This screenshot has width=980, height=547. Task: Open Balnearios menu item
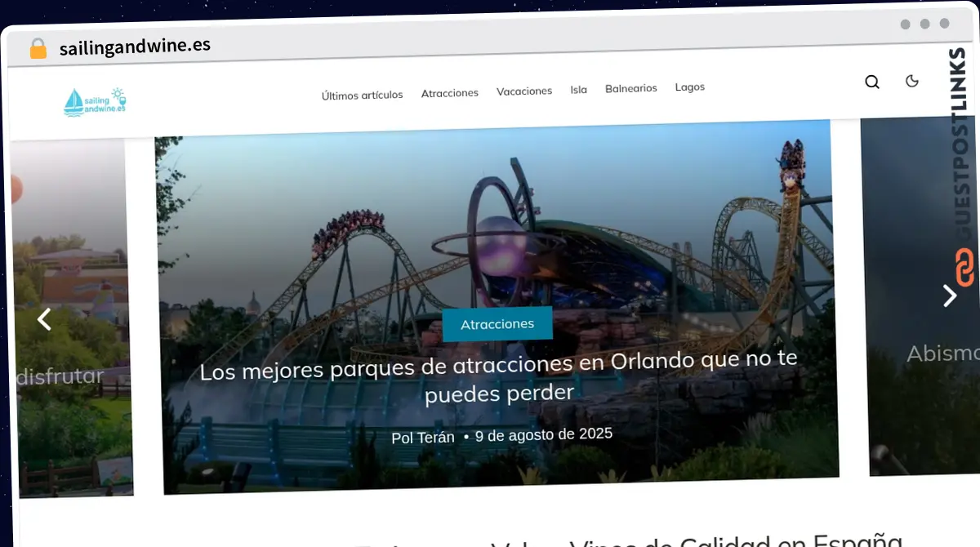[x=631, y=88]
